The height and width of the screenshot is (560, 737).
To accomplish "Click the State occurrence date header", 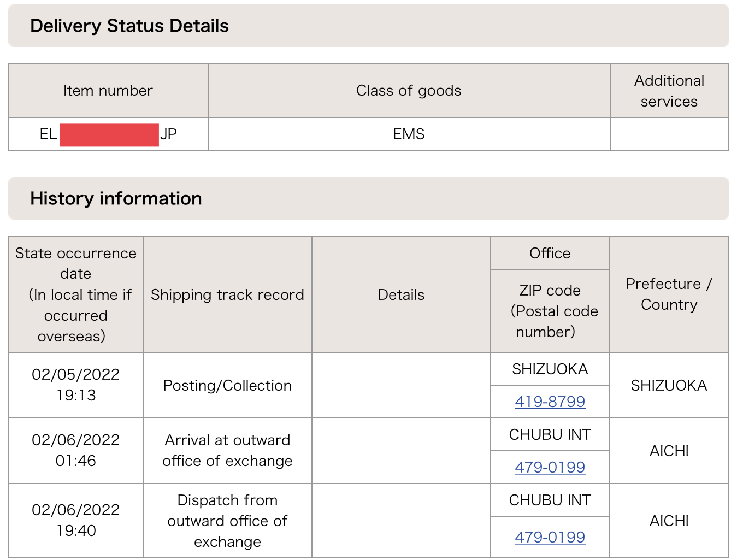I will [76, 294].
